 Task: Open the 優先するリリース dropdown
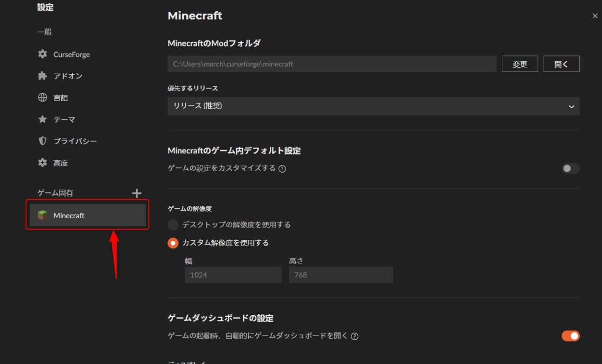373,106
